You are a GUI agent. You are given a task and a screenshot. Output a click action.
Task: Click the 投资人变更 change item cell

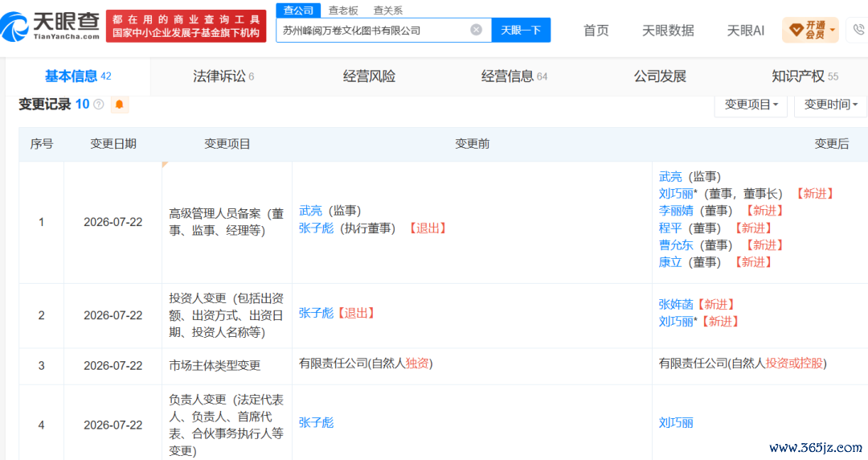pyautogui.click(x=227, y=315)
